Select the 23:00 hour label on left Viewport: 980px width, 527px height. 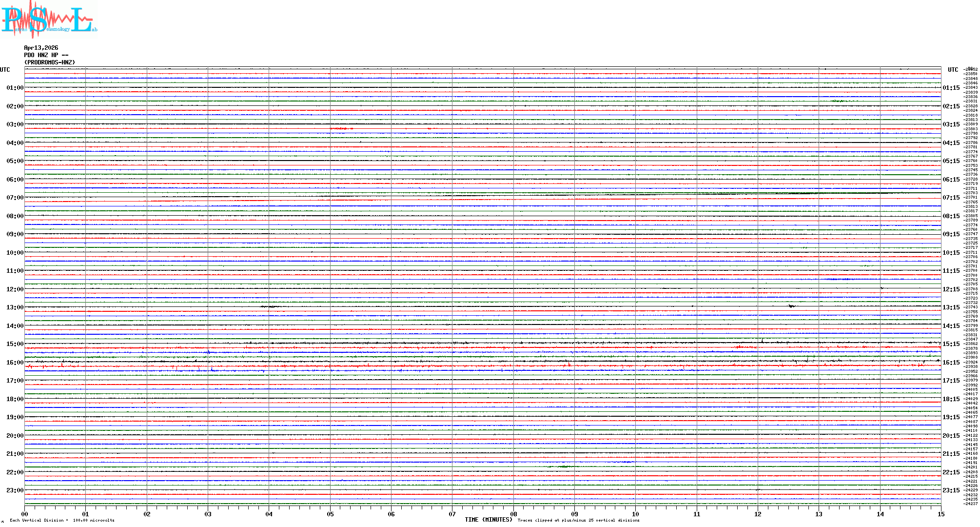coord(15,490)
